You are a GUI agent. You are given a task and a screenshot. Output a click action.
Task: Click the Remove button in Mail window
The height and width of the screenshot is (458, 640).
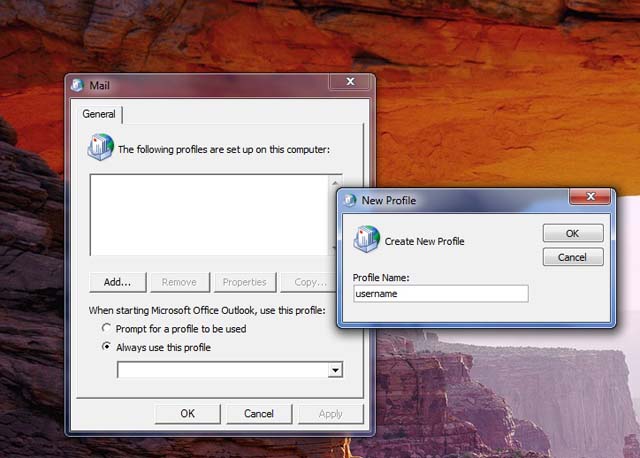point(180,282)
